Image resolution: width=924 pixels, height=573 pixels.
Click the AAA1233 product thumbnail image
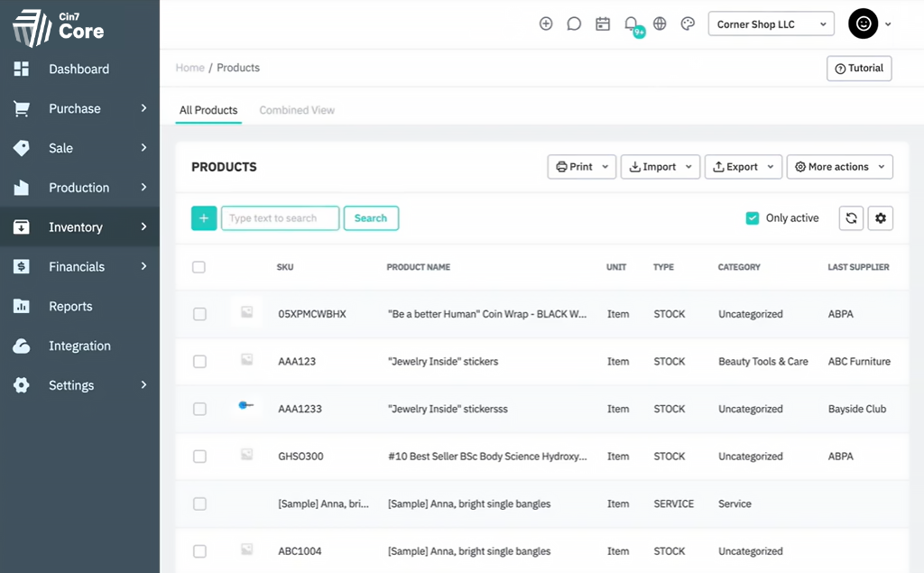click(246, 405)
